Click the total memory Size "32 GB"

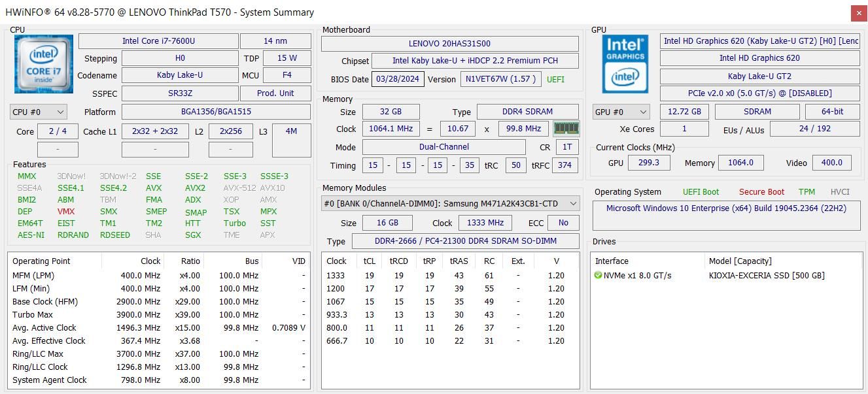pos(391,112)
